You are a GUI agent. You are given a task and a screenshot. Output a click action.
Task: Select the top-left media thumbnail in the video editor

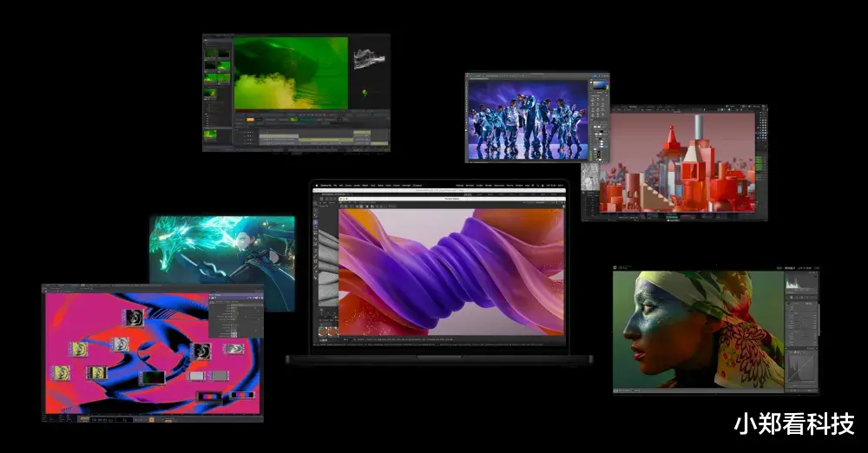(x=211, y=53)
